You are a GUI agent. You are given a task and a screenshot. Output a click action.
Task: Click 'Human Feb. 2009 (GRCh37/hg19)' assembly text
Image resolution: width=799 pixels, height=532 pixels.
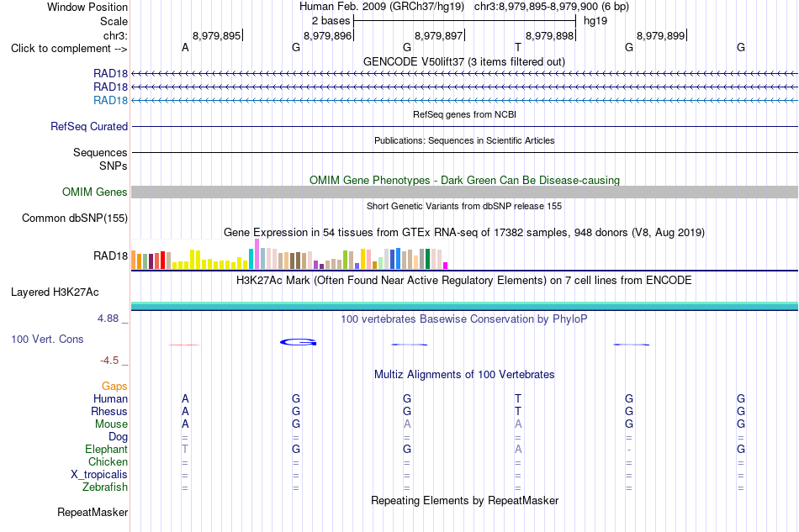(382, 7)
